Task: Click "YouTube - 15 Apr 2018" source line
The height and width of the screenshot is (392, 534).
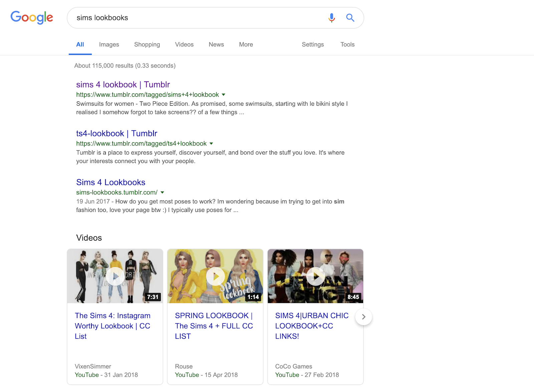Action: (206, 375)
